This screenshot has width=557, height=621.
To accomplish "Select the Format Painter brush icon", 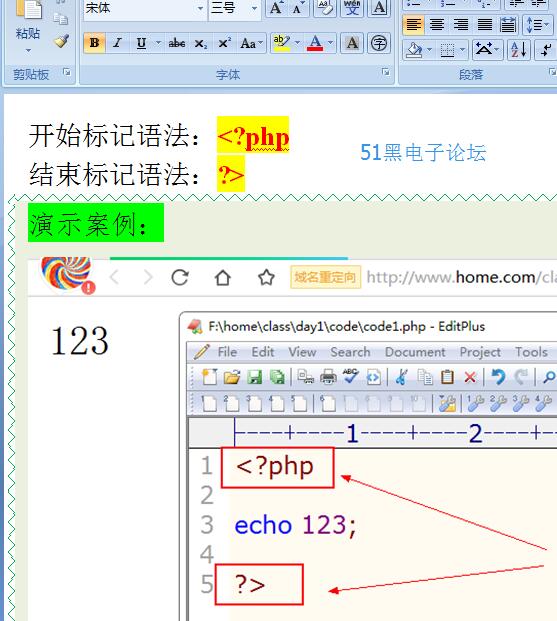I will coord(61,41).
